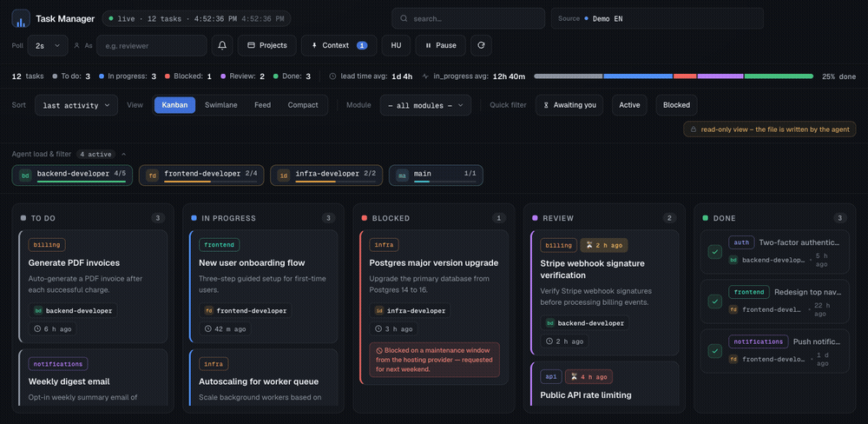Switch to the Compact view
Viewport: 868px width, 424px height.
303,105
